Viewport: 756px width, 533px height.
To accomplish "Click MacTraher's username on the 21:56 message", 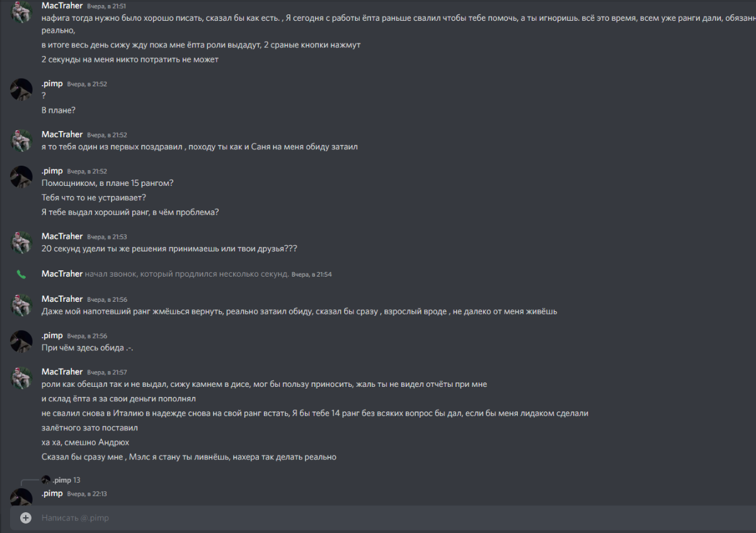I will pyautogui.click(x=62, y=299).
